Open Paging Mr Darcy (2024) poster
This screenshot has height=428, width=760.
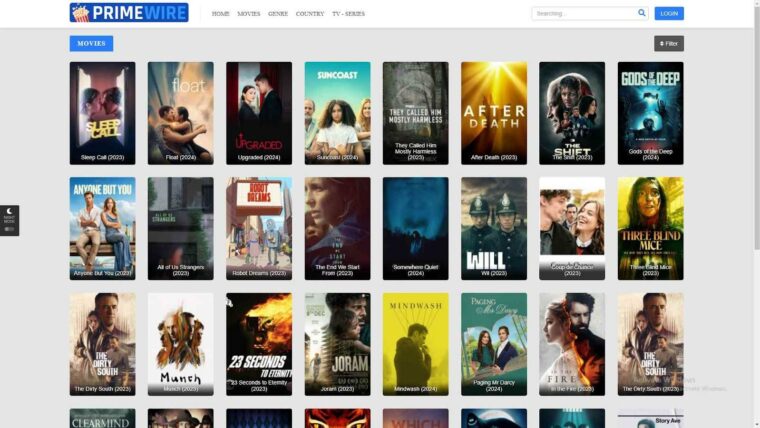pyautogui.click(x=494, y=344)
